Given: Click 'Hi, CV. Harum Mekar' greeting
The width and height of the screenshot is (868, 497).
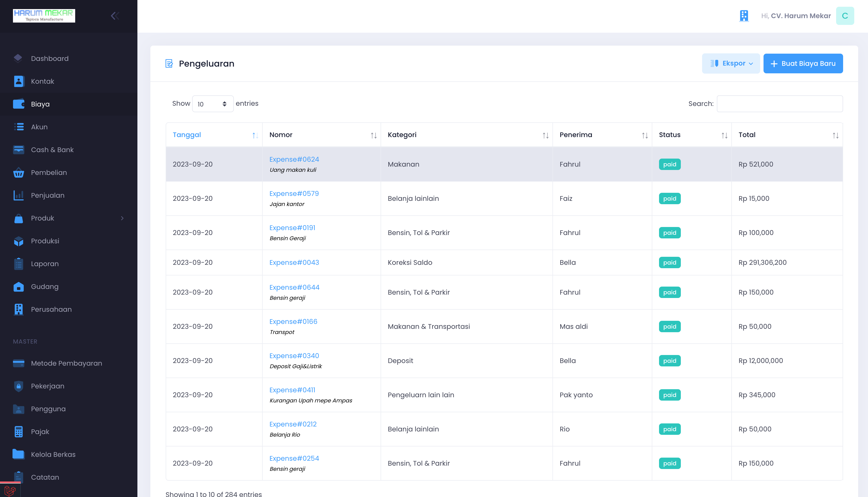Looking at the screenshot, I should (x=796, y=16).
